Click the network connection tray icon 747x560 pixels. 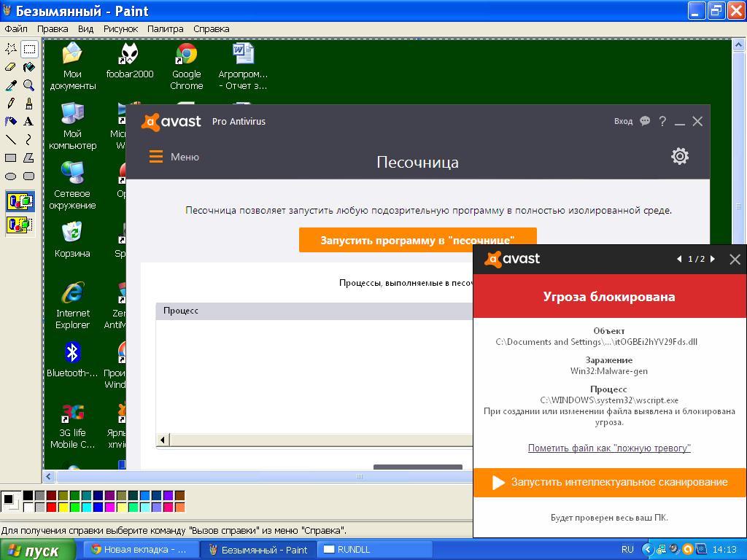[x=661, y=550]
